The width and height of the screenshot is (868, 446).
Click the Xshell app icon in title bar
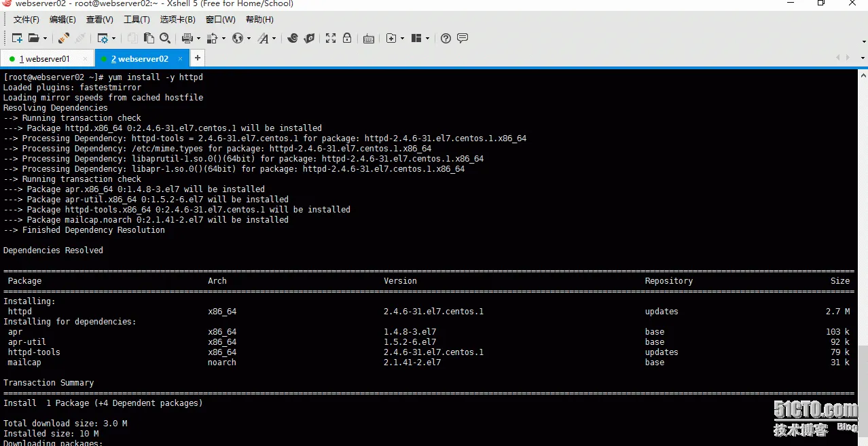[x=6, y=3]
